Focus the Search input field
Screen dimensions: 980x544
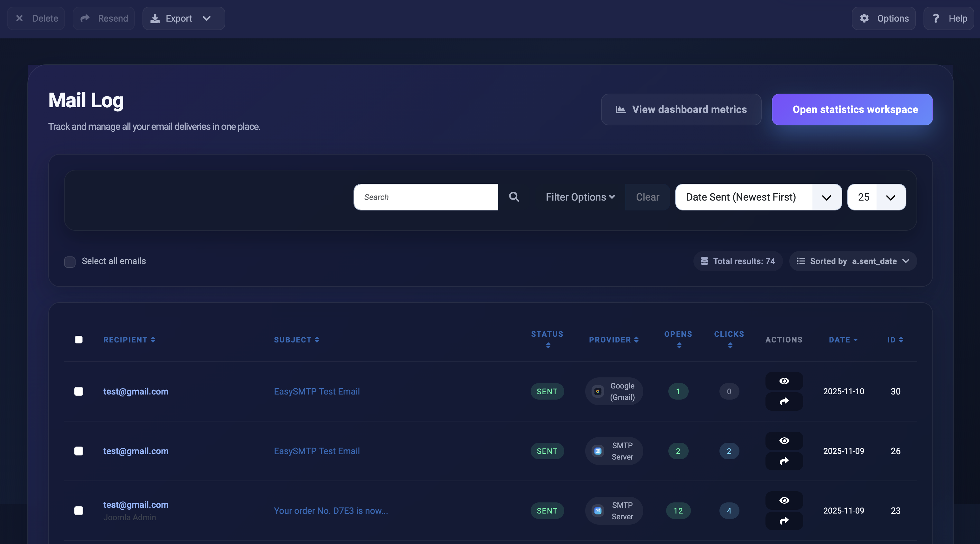click(x=426, y=197)
